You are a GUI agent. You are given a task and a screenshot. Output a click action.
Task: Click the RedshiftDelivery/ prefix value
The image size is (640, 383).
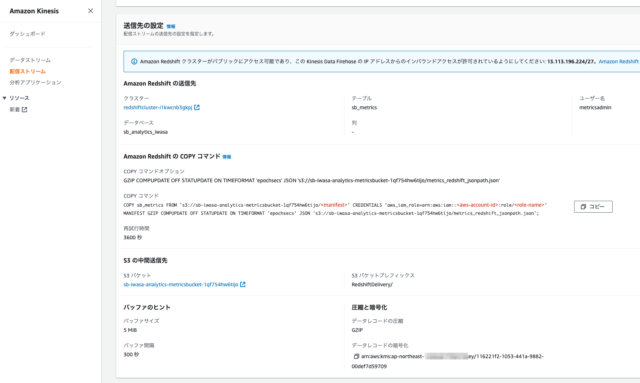372,284
